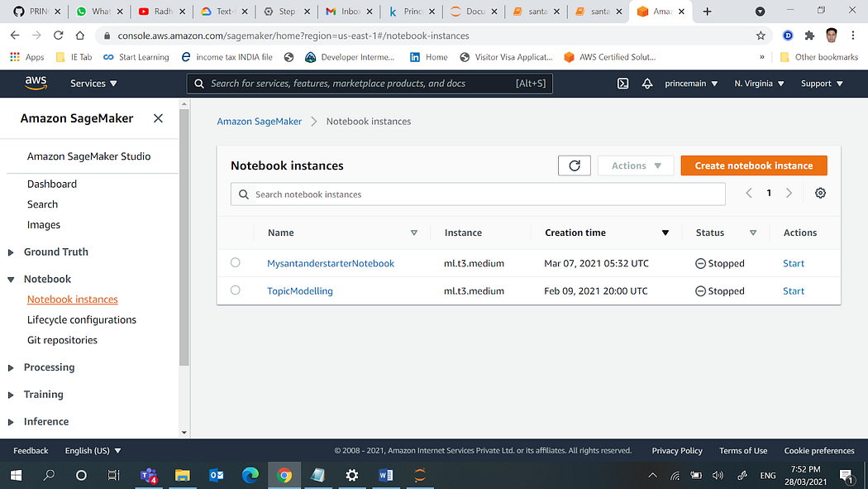Open the Chrome extensions puzzle icon

point(809,36)
